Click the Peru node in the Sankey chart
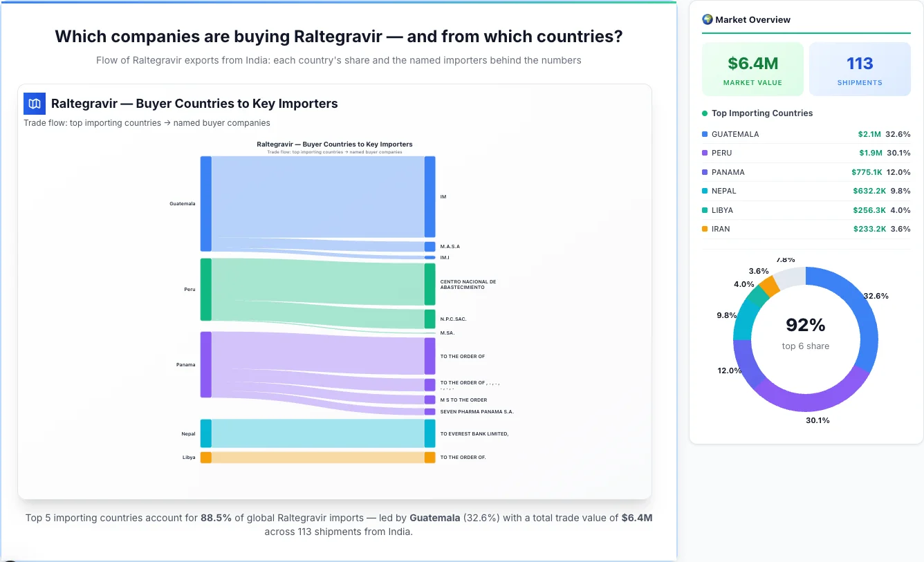The height and width of the screenshot is (562, 924). (x=205, y=289)
